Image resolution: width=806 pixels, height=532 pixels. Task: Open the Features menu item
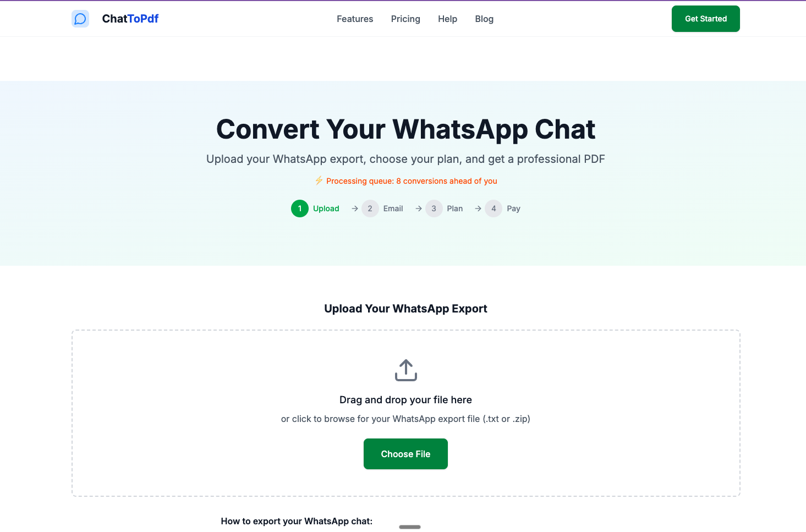point(355,19)
